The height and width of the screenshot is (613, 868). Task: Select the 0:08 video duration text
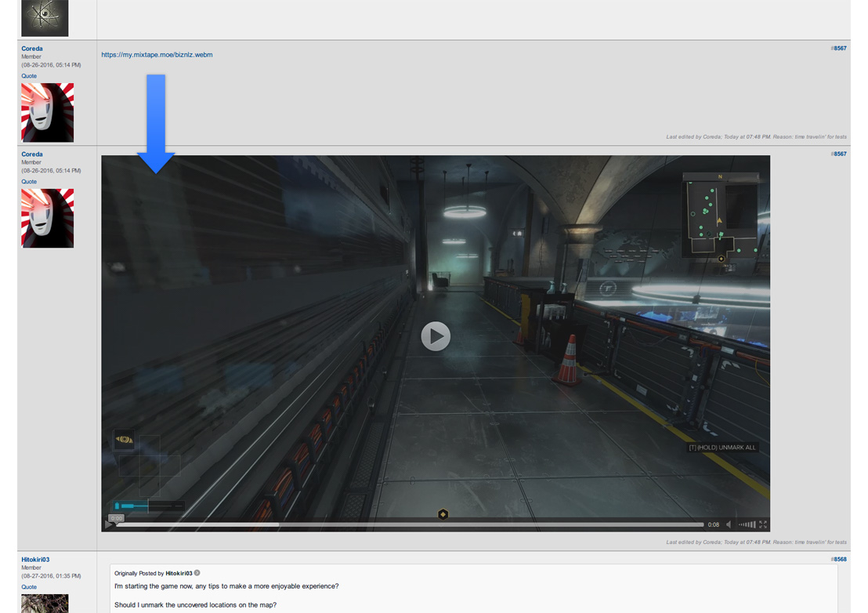pos(714,524)
